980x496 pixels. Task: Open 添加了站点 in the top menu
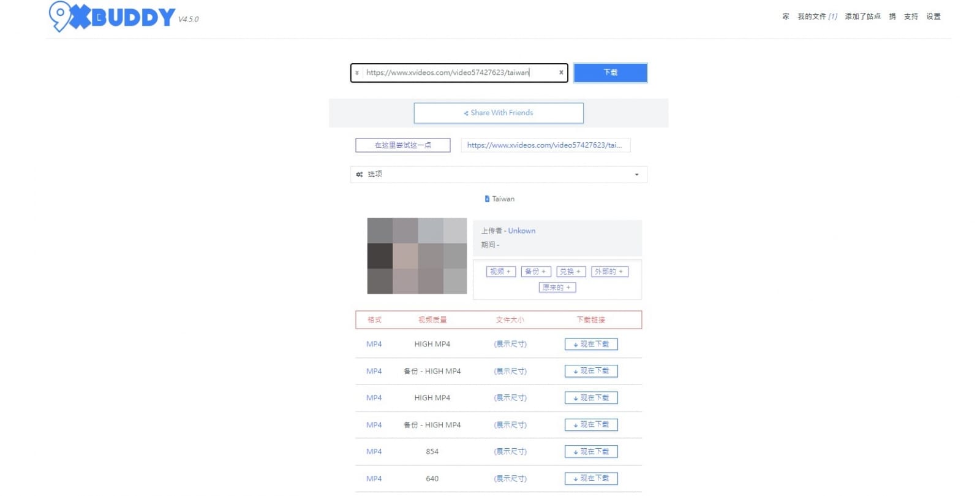[862, 17]
